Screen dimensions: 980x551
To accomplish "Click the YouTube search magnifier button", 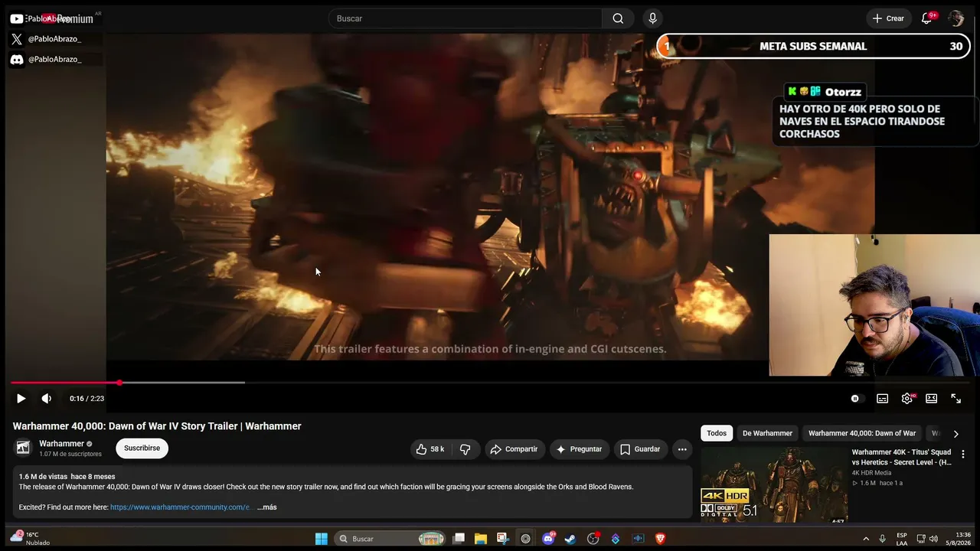I will point(618,18).
